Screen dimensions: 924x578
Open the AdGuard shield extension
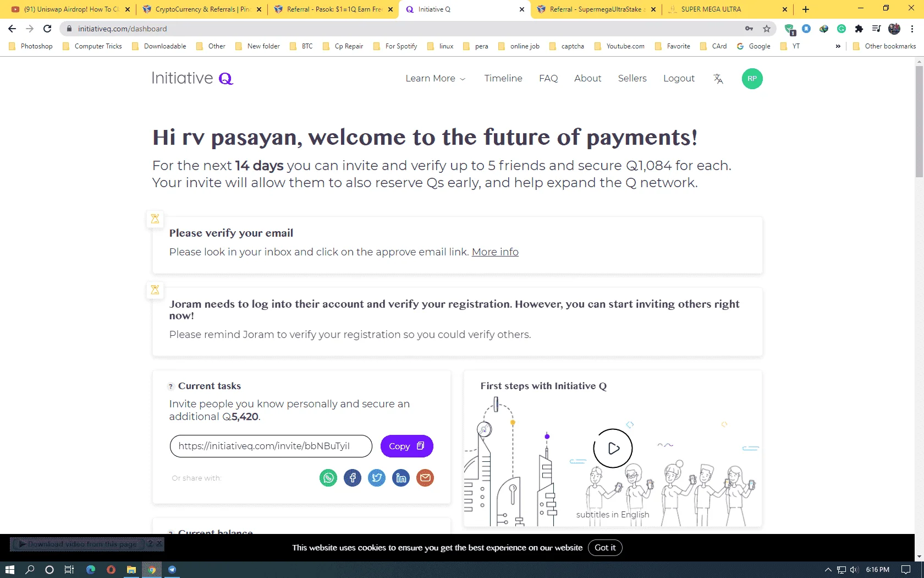(790, 29)
